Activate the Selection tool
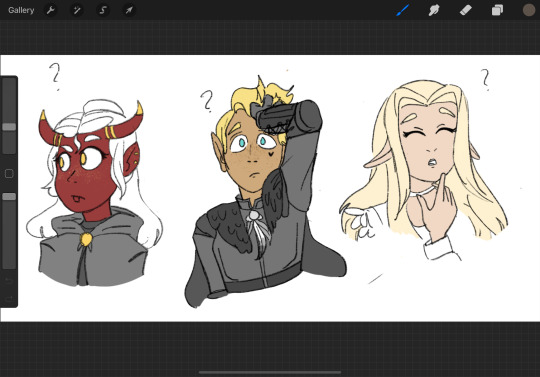540x377 pixels. point(103,10)
